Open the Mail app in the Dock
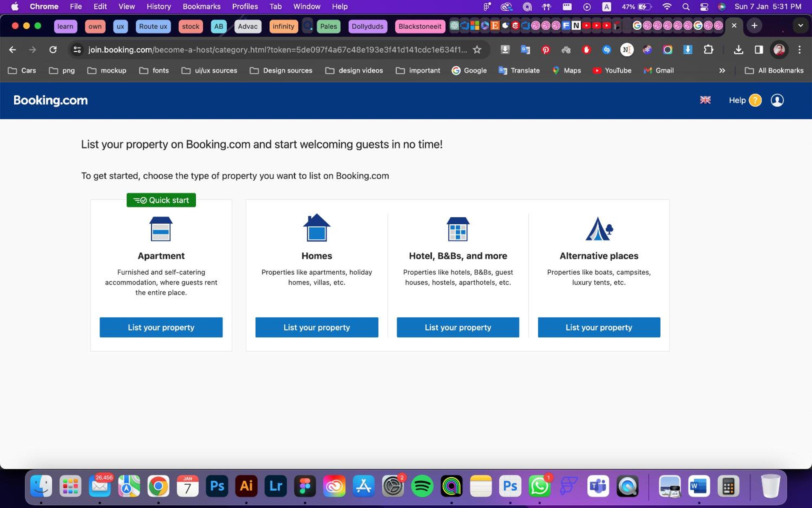The width and height of the screenshot is (812, 508). tap(100, 486)
